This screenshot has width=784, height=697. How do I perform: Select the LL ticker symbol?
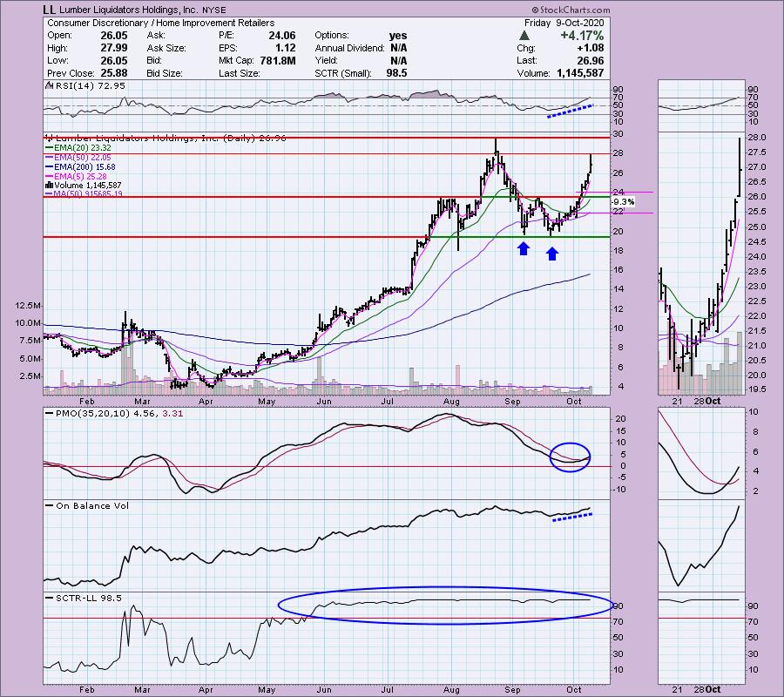point(49,10)
